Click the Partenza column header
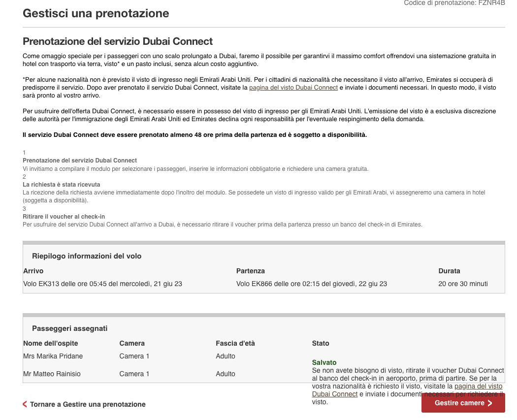This screenshot has height=420, width=517. point(251,271)
